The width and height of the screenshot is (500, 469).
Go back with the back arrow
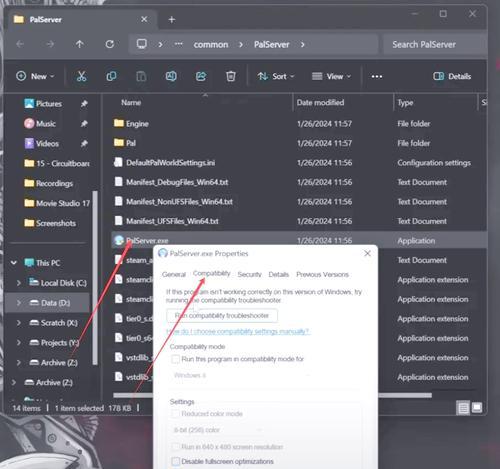pyautogui.click(x=20, y=44)
